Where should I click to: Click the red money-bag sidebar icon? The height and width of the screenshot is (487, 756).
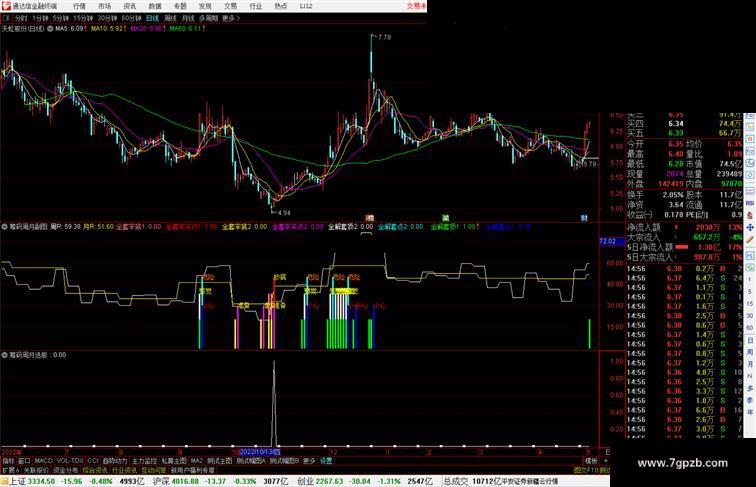(x=750, y=215)
